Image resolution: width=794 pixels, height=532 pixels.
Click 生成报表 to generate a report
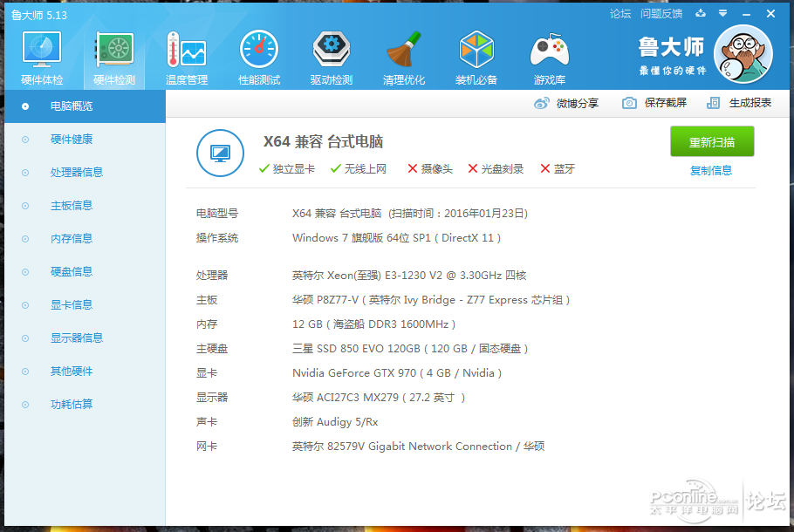(x=750, y=103)
